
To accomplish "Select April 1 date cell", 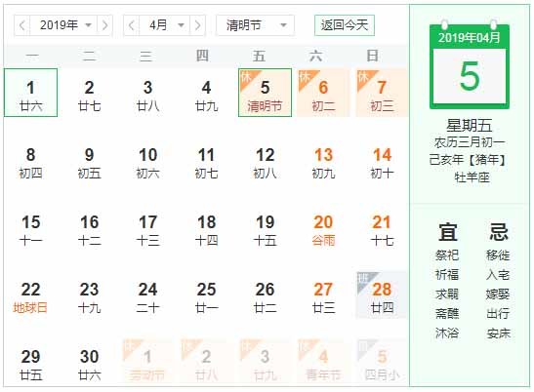I will 30,93.
